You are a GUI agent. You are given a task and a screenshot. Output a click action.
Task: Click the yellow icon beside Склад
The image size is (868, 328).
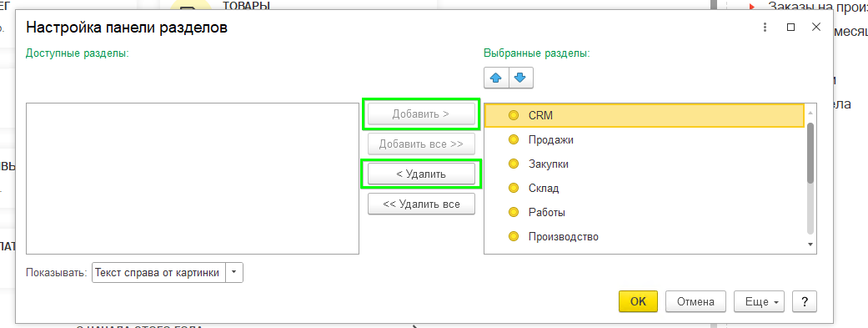click(513, 189)
